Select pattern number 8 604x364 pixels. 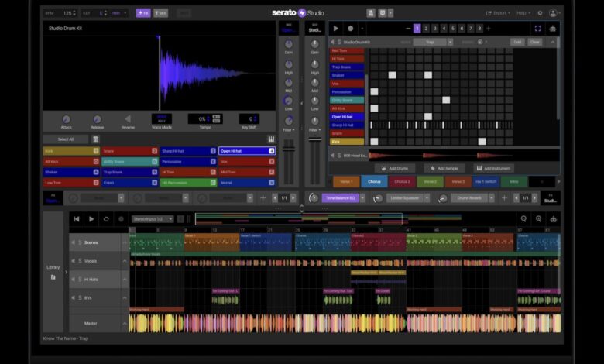coord(479,29)
